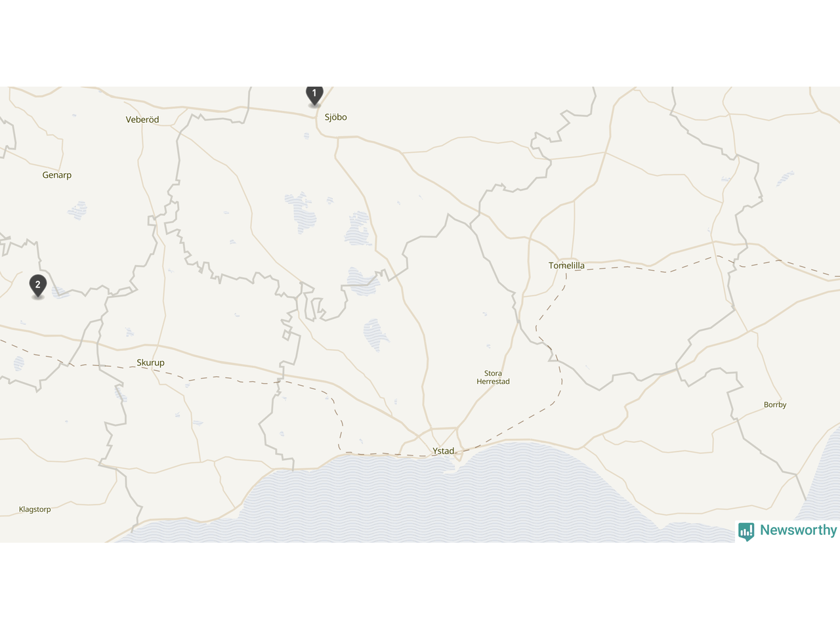Open the Newsworthy text link

(x=798, y=530)
